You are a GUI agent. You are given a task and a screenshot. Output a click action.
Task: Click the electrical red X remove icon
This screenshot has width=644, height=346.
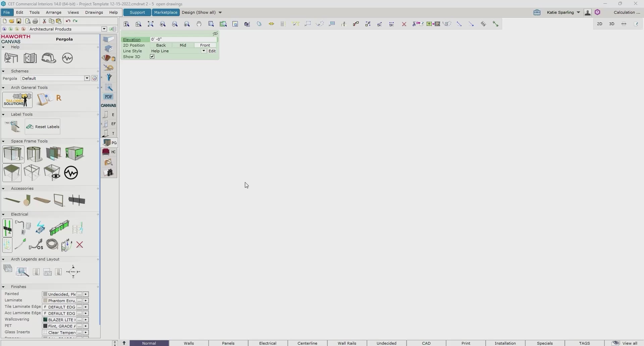pyautogui.click(x=79, y=245)
